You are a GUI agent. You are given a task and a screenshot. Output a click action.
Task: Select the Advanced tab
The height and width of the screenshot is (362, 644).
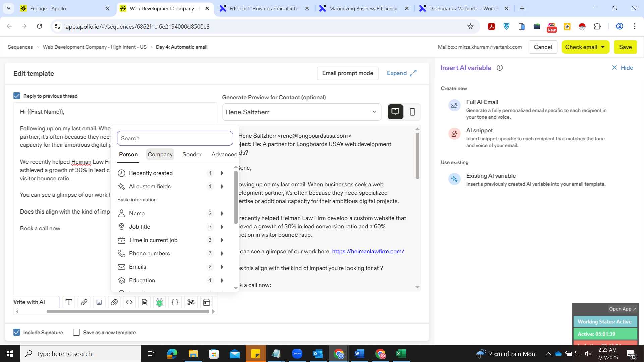pos(224,154)
